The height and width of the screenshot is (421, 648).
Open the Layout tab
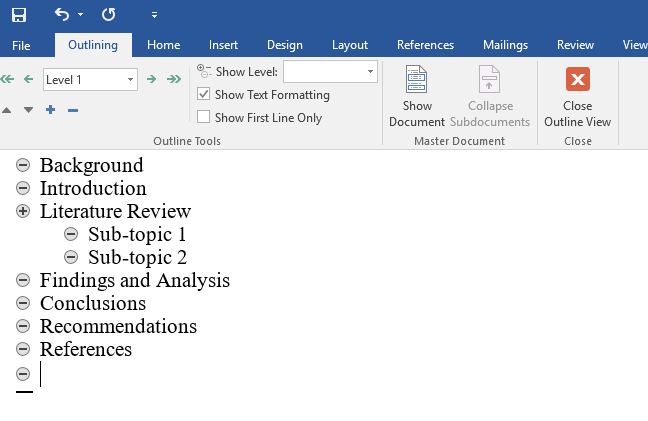pos(350,45)
